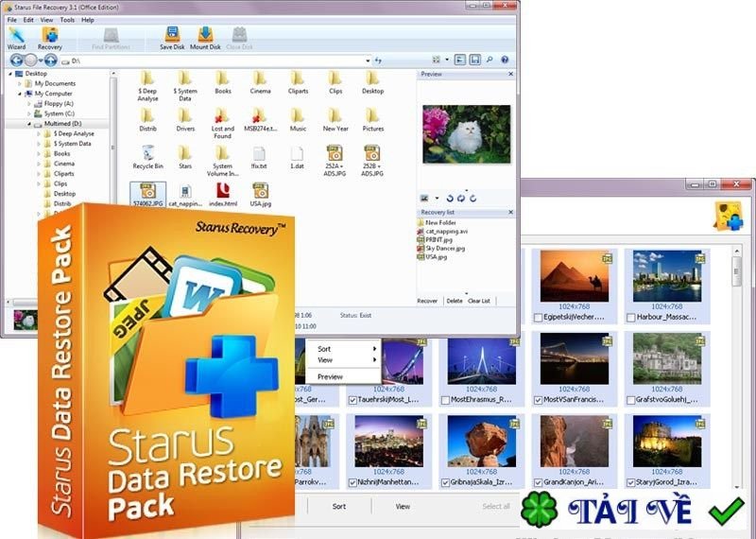
Task: Click Recover under the Recovery list
Action: click(x=427, y=301)
